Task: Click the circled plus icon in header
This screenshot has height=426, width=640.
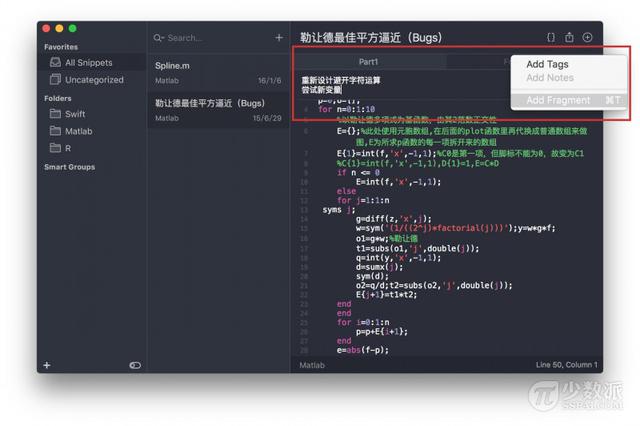Action: pos(588,38)
